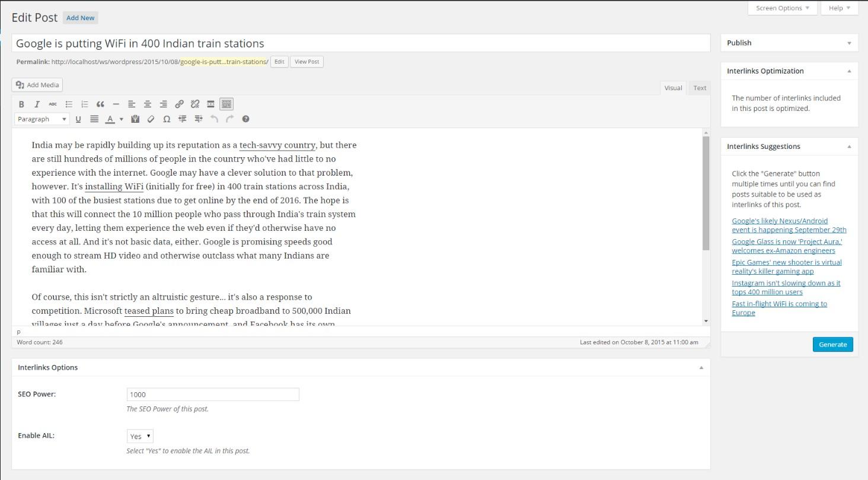
Task: Click the editor vertical scrollbar thumb
Action: pos(706,193)
